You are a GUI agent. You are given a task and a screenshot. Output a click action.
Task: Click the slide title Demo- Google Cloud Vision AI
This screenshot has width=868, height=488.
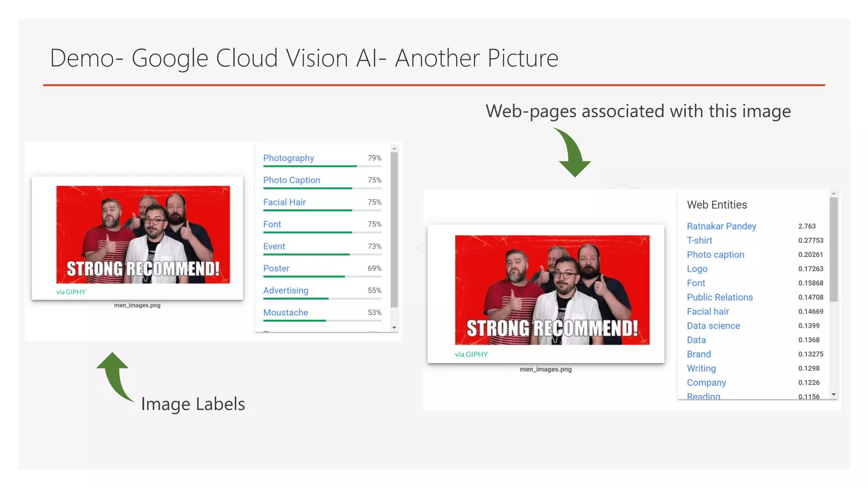[x=304, y=58]
